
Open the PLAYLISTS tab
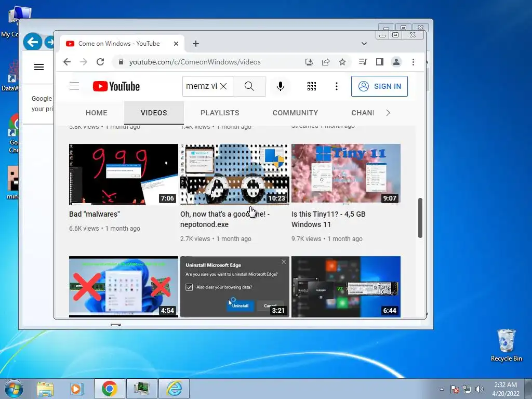(220, 113)
